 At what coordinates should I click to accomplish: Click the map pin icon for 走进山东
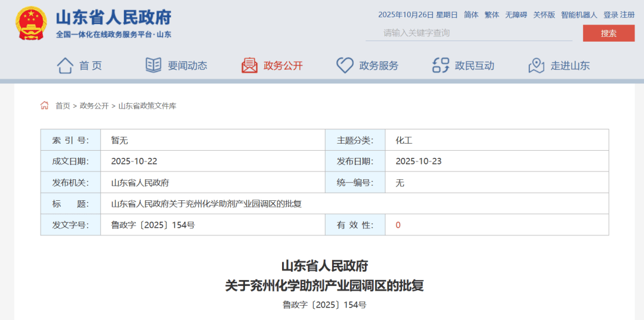pos(536,66)
